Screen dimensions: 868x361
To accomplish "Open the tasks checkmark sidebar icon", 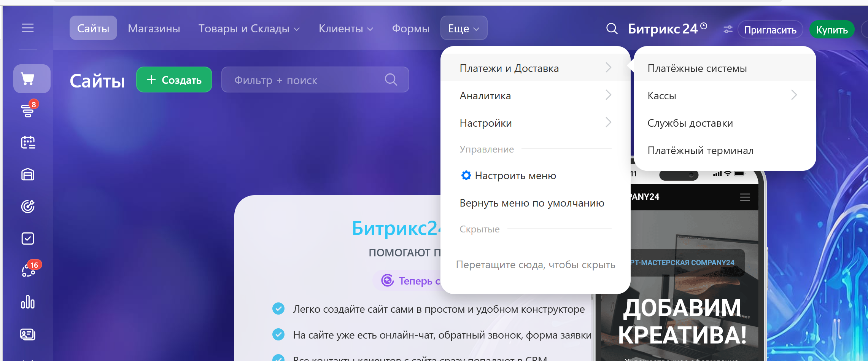I will [x=28, y=239].
